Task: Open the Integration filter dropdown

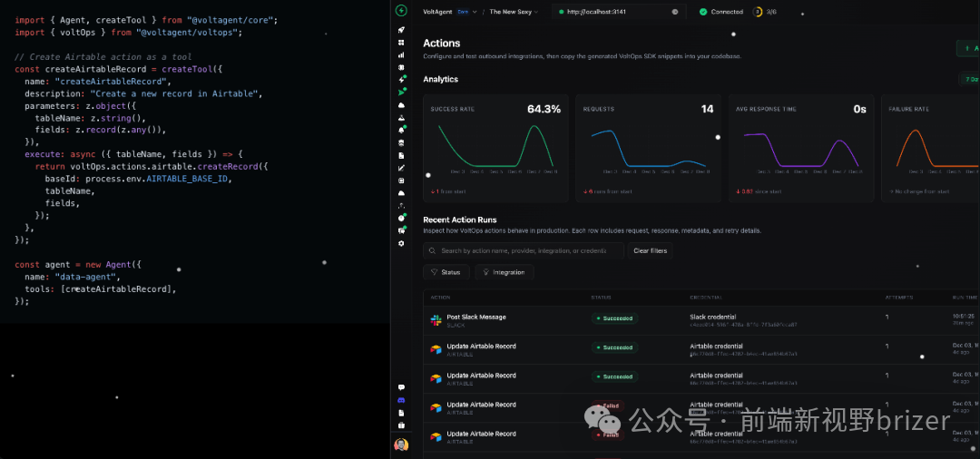Action: (x=504, y=272)
